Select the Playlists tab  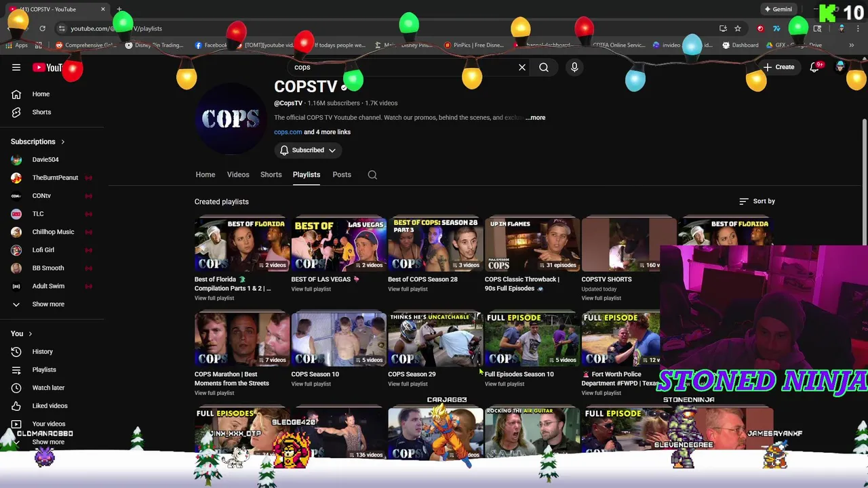point(307,175)
